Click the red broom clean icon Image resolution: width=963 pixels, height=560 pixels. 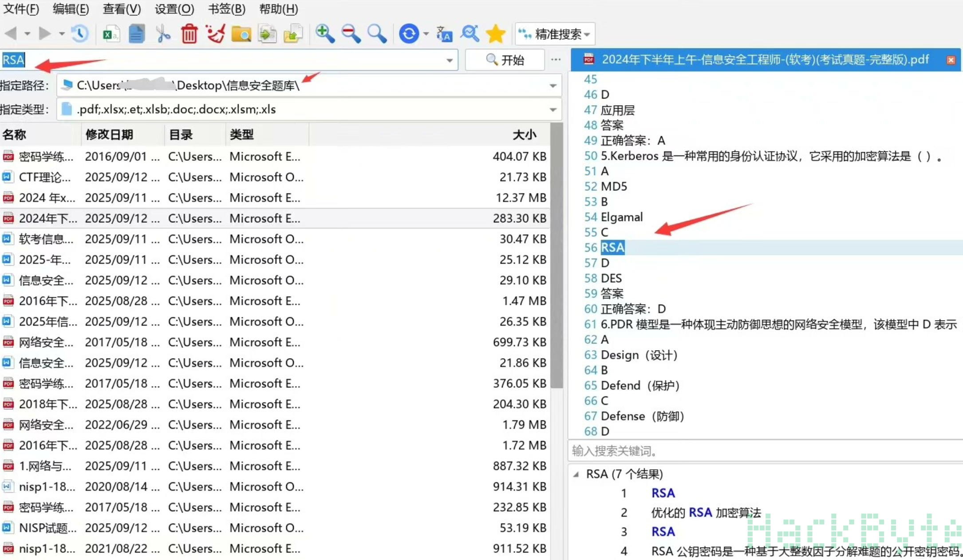[x=215, y=34]
